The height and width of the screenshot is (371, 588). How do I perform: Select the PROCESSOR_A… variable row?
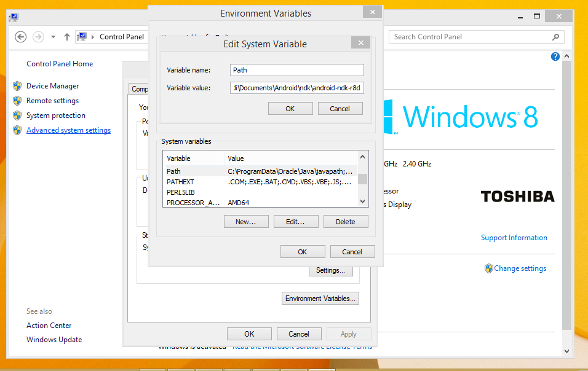[261, 203]
